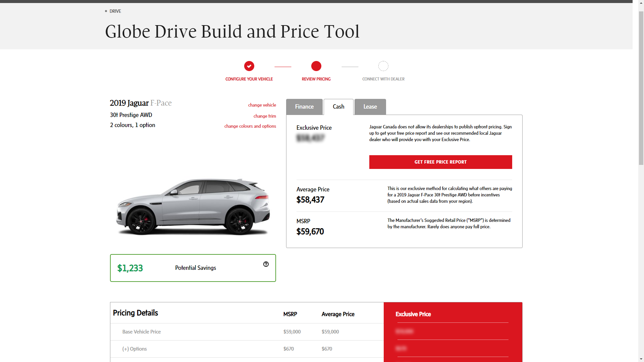Click change colours and options link
644x362 pixels.
pyautogui.click(x=250, y=126)
